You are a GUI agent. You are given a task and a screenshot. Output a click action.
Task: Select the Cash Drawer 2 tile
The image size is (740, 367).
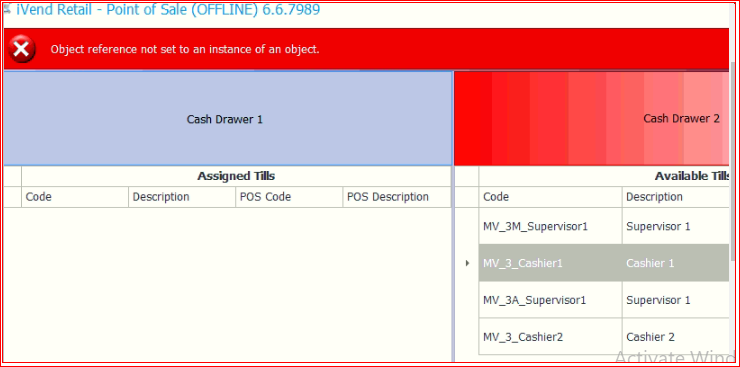[x=591, y=119]
